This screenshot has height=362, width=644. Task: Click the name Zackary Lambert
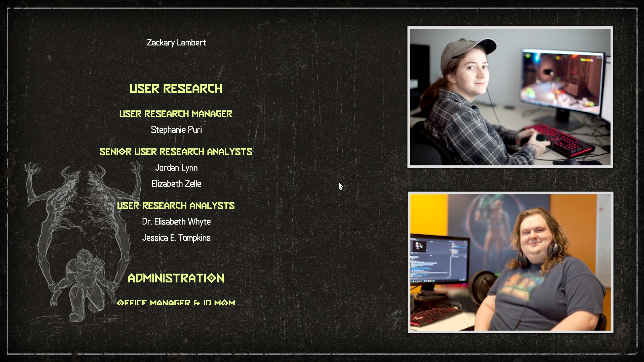(176, 42)
